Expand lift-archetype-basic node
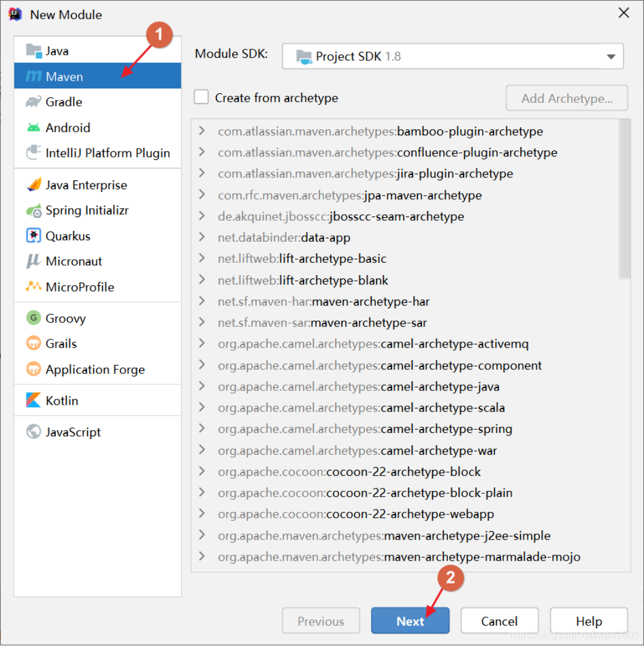 pyautogui.click(x=202, y=258)
